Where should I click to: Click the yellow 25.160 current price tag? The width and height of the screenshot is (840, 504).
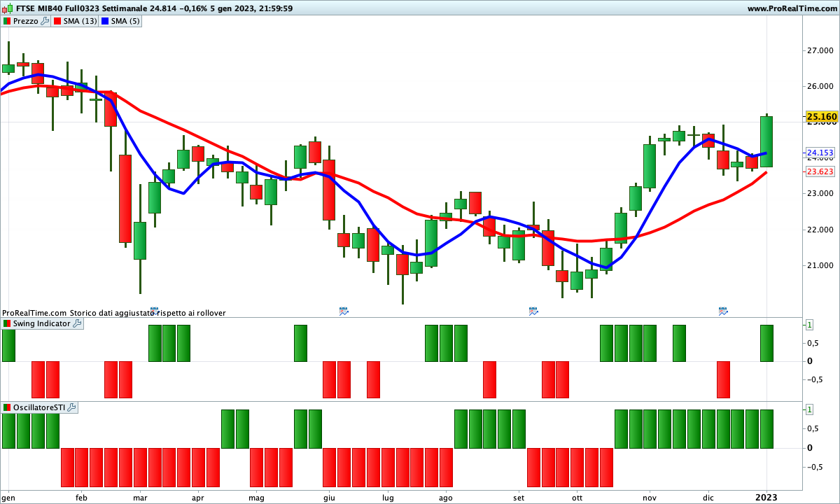pyautogui.click(x=822, y=117)
